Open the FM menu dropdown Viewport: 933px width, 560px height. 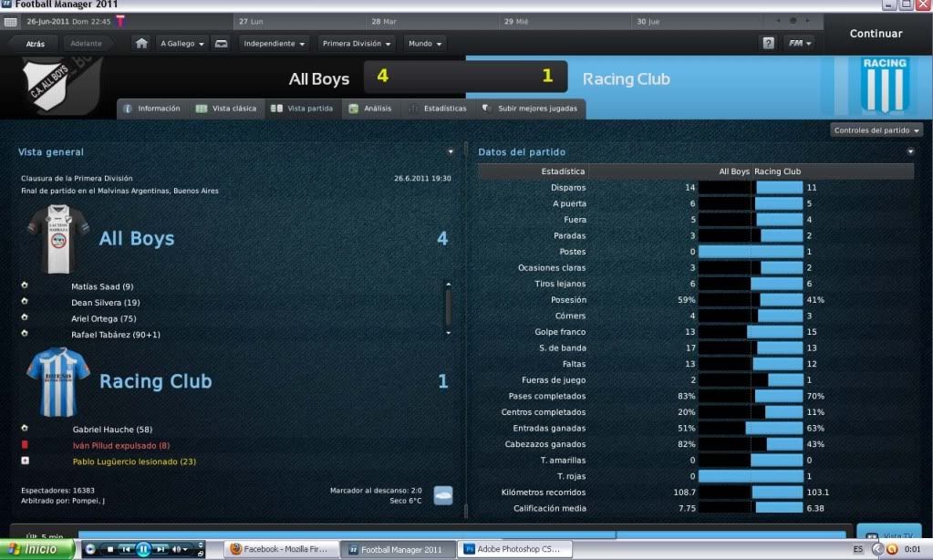799,43
